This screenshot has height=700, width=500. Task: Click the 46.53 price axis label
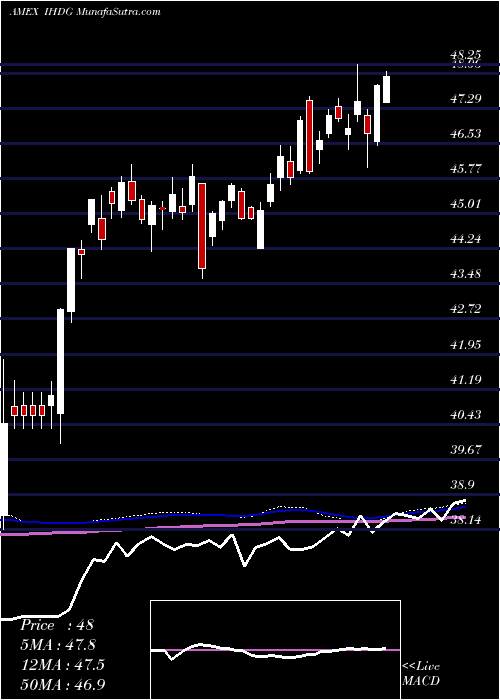[466, 133]
